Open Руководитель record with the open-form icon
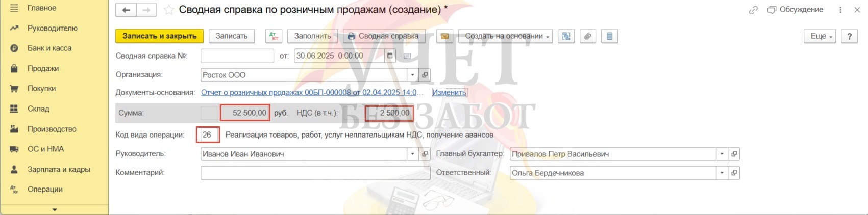Viewport: 868px width, 215px height. 425,154
